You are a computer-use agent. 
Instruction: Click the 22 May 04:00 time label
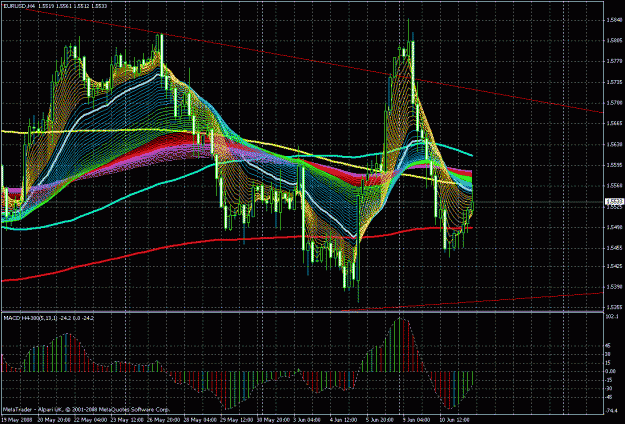tap(88, 420)
